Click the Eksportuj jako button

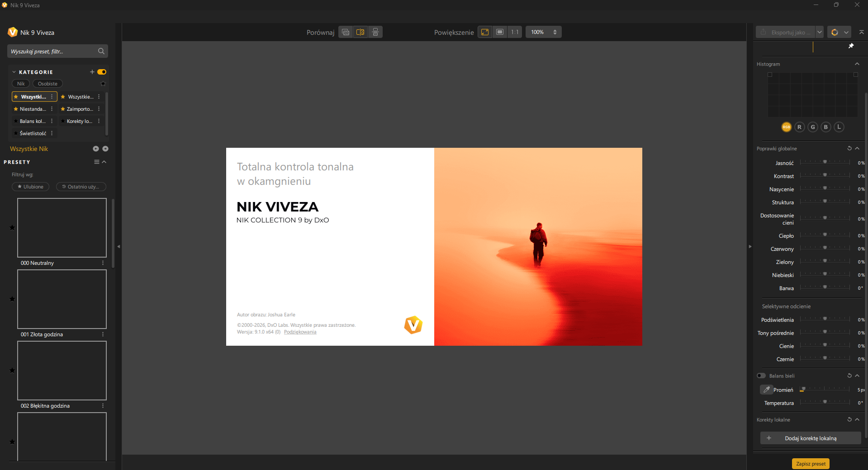pyautogui.click(x=786, y=32)
